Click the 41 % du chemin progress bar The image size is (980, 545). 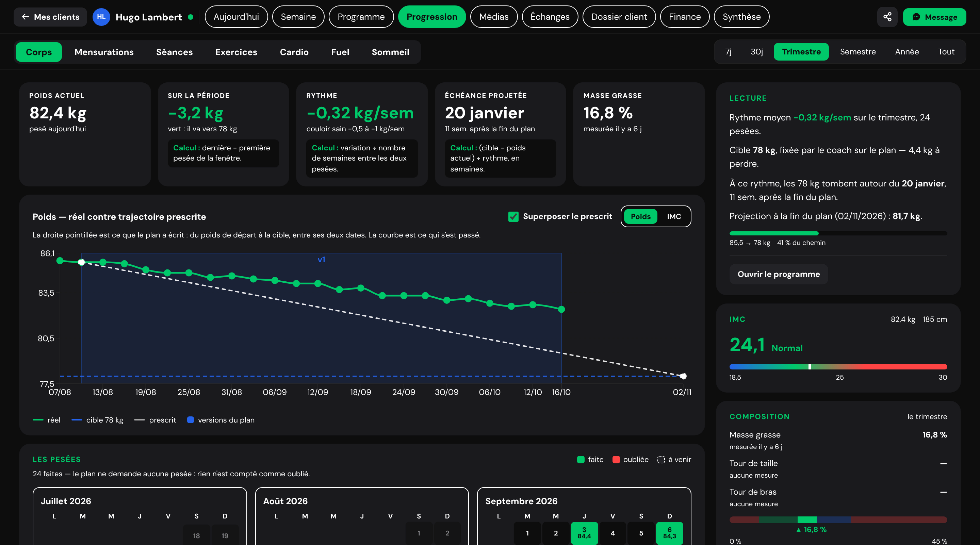838,233
